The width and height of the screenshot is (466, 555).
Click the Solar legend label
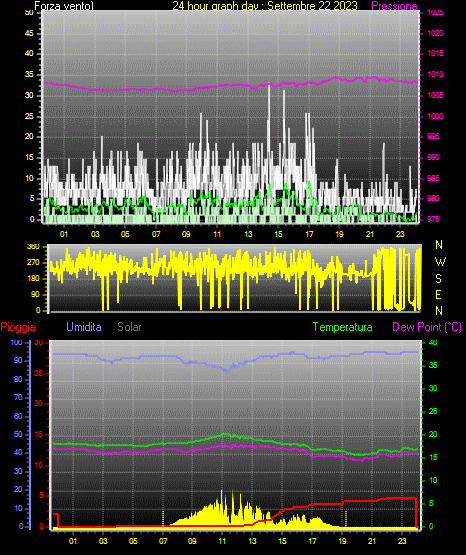129,327
